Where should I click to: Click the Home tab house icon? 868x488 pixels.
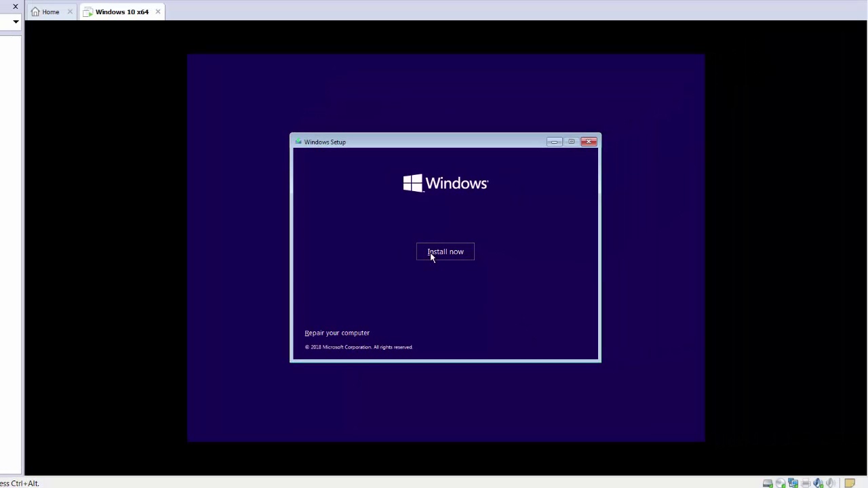tap(35, 12)
